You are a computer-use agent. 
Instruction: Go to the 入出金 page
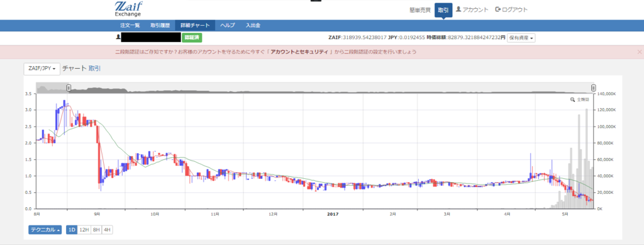[253, 25]
